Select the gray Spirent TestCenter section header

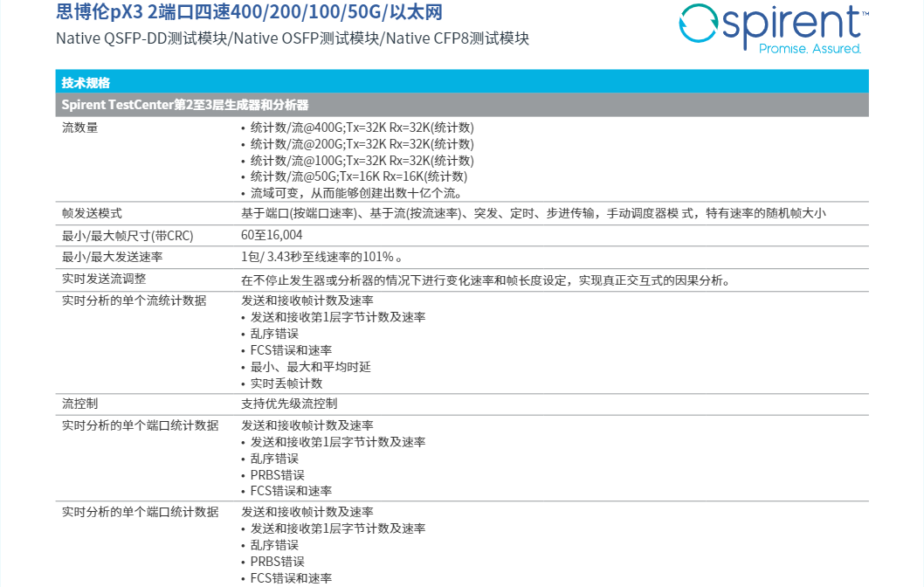coord(462,105)
